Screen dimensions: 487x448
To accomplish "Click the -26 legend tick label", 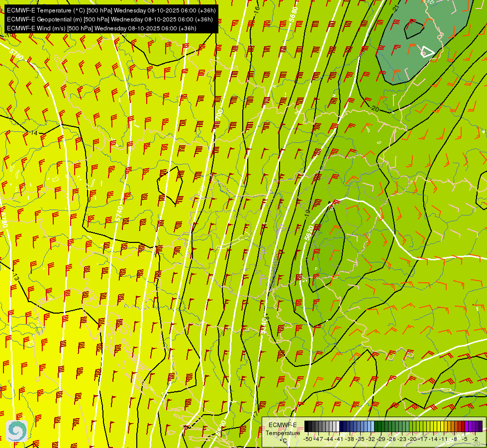I will click(391, 440).
